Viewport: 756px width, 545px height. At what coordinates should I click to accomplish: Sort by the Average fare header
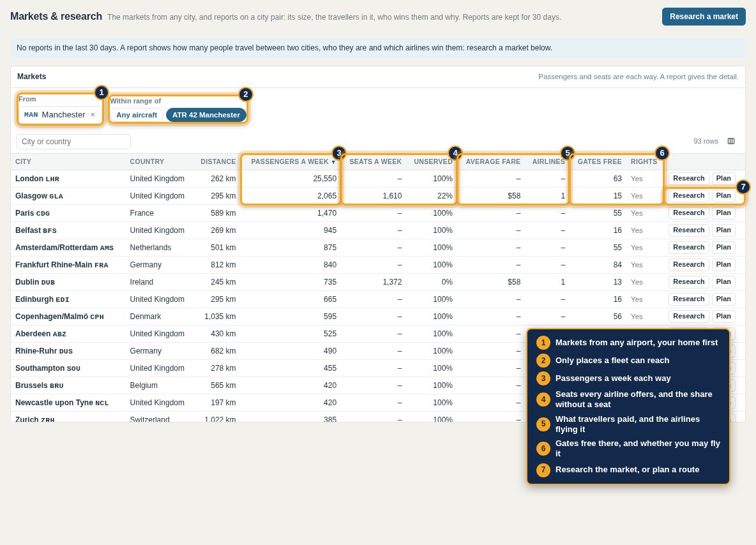(x=493, y=162)
